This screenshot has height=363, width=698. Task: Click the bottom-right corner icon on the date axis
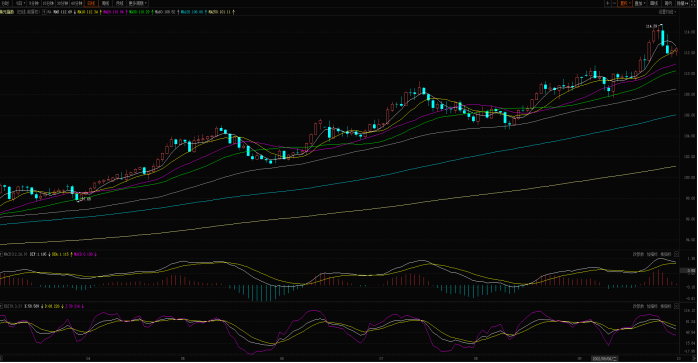(694, 358)
